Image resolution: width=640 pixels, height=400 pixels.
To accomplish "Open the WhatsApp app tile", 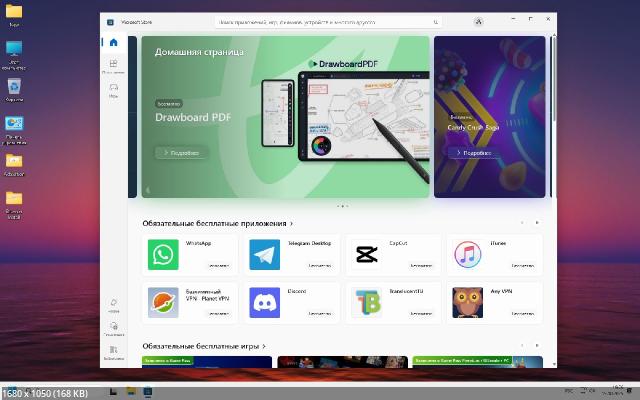I will click(x=189, y=255).
